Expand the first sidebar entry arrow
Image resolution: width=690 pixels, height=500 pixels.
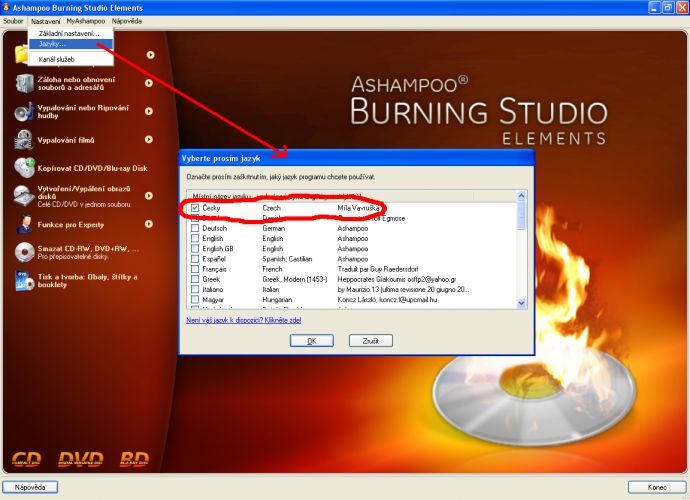click(150, 55)
